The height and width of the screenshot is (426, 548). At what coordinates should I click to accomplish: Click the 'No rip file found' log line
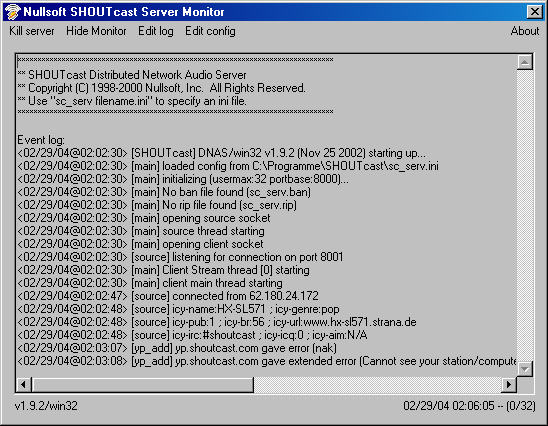coord(157,205)
